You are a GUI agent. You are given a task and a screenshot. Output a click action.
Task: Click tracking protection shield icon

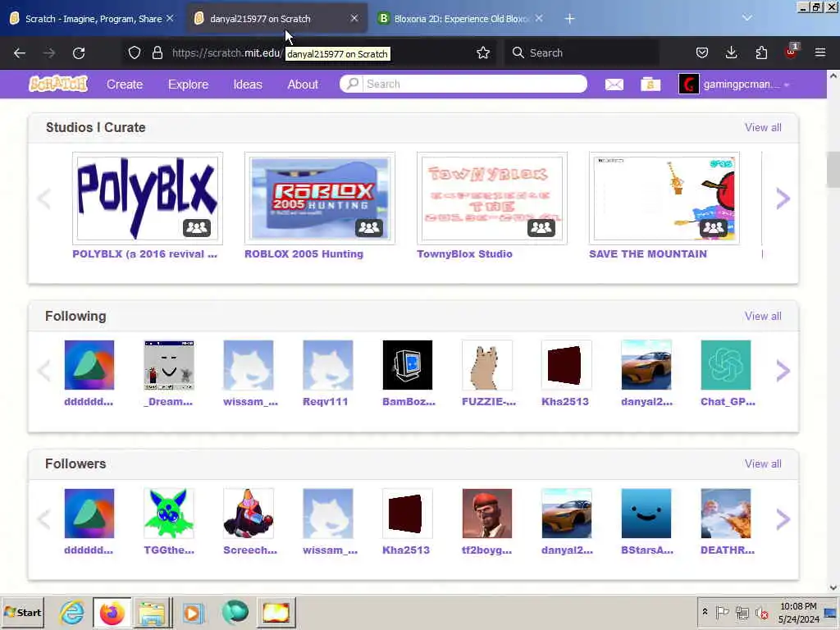pyautogui.click(x=135, y=52)
